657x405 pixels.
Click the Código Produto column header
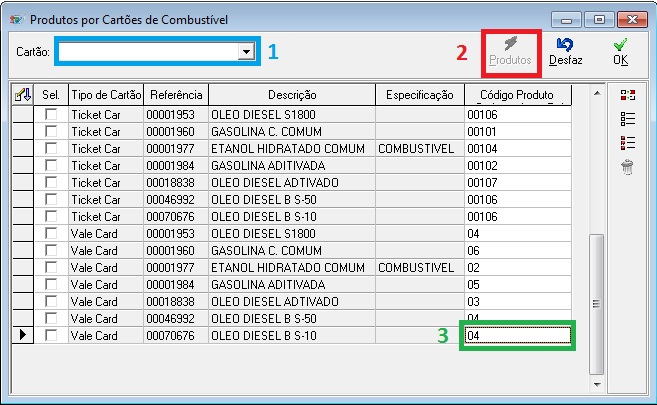coord(518,94)
